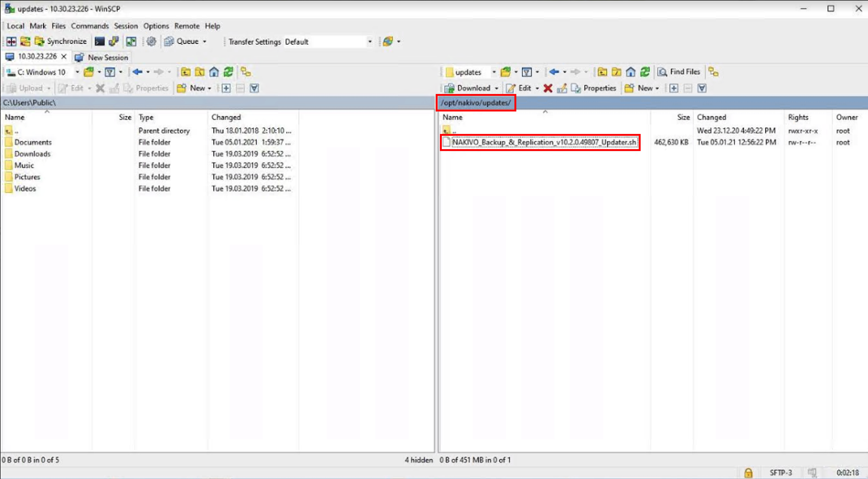Screen dimensions: 868x479
Task: Open the remote updates directory dropdown
Action: pos(494,72)
